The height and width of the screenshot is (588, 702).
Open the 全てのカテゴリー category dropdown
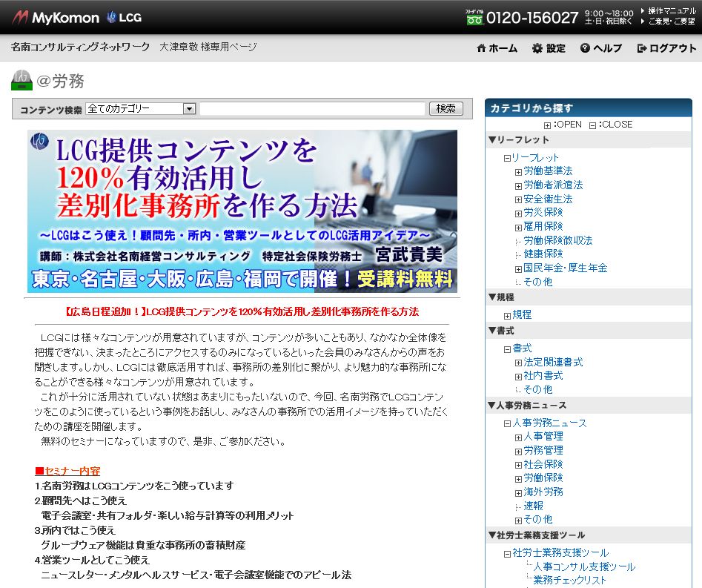[141, 109]
